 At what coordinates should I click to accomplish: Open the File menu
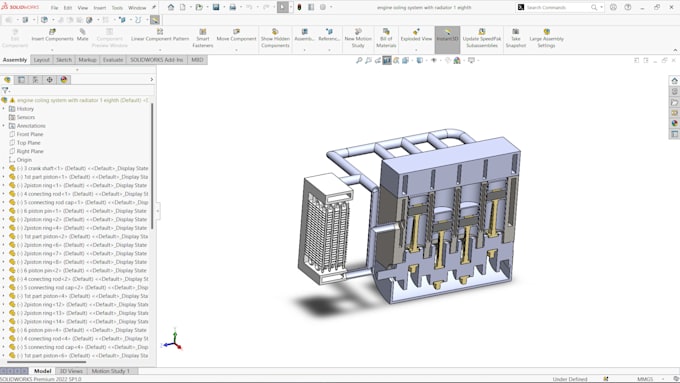coord(54,8)
